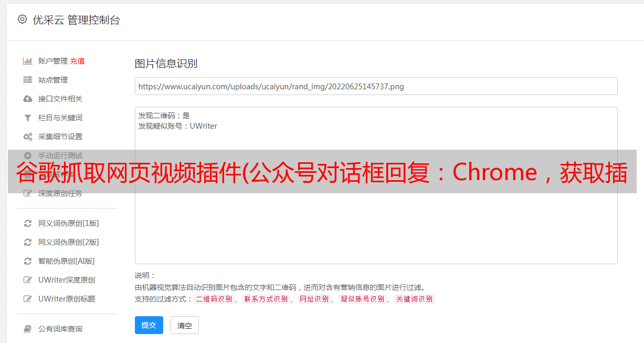Screen dimensions: 644x343
Task: Click the book icon for 公有词库查询
Action: click(x=28, y=329)
